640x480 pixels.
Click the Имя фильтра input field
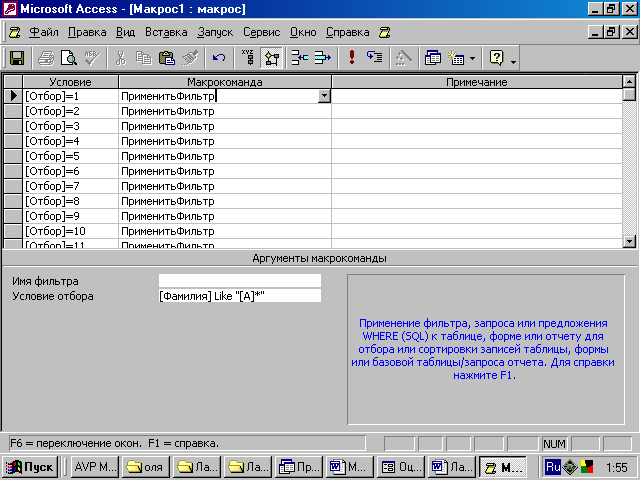click(x=240, y=281)
